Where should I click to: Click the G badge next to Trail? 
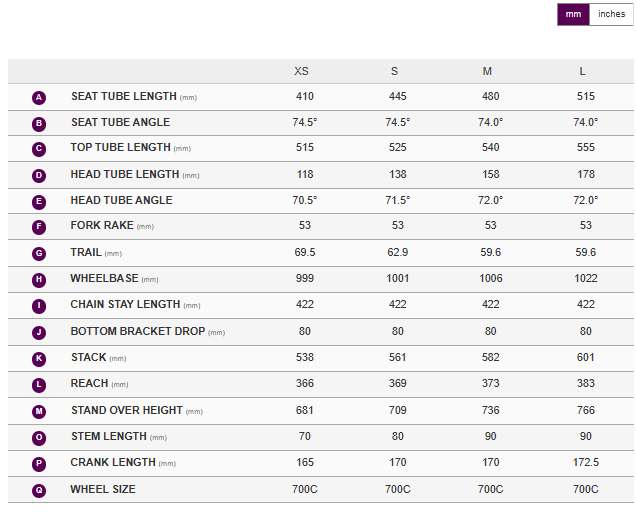click(39, 253)
